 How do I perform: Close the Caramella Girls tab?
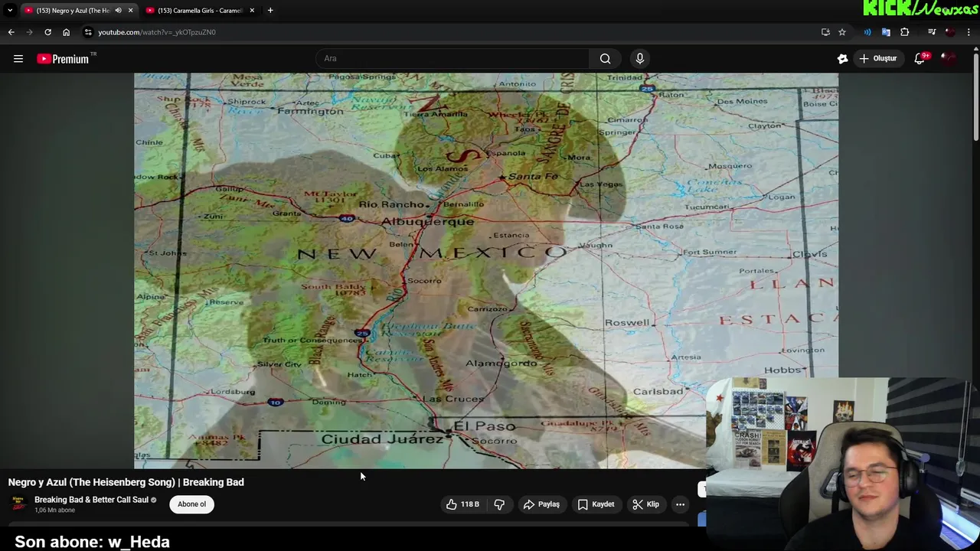coord(252,11)
